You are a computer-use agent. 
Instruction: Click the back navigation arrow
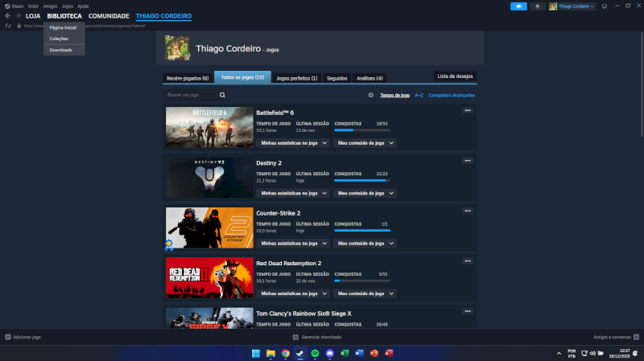point(7,16)
